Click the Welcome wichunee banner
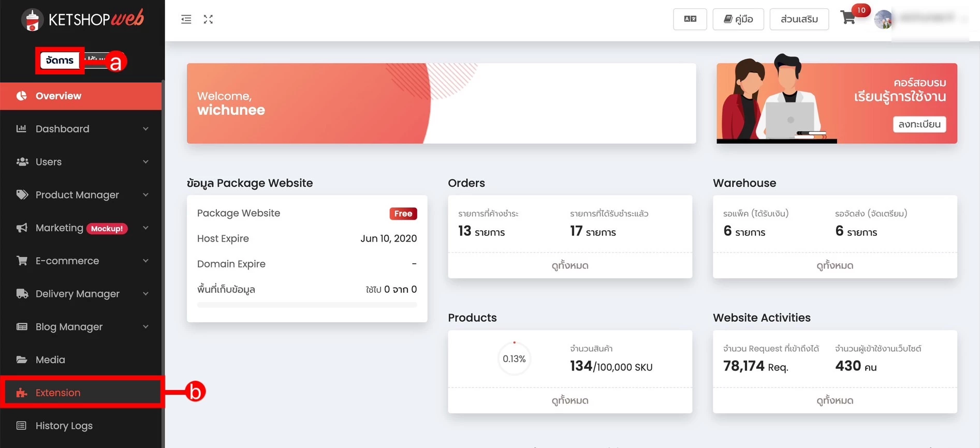This screenshot has width=980, height=448. [x=441, y=103]
